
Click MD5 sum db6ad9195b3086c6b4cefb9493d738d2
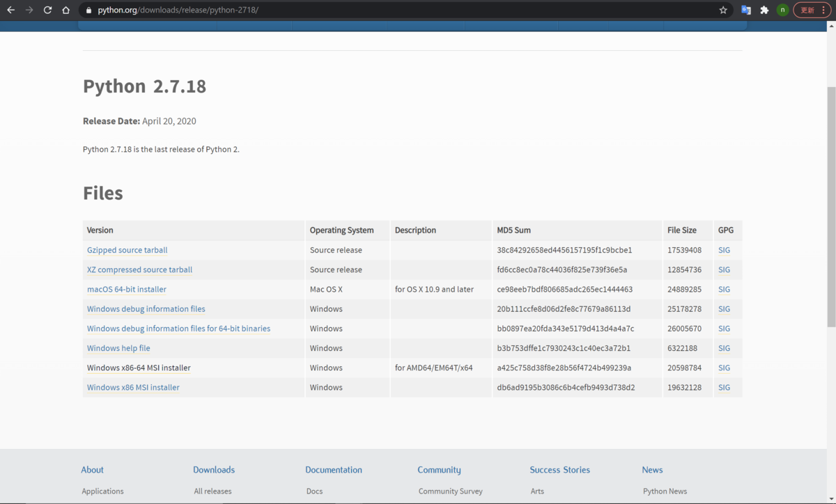click(x=566, y=387)
